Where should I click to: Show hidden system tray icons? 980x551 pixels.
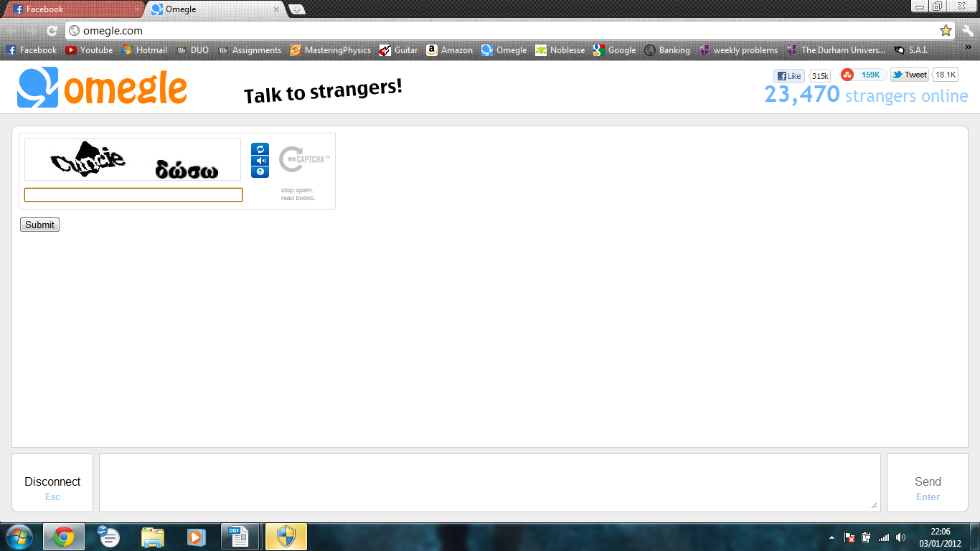831,537
